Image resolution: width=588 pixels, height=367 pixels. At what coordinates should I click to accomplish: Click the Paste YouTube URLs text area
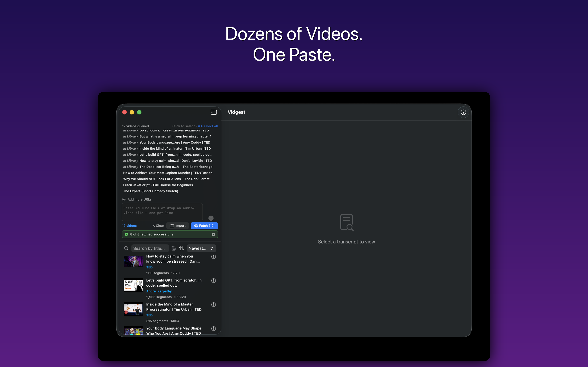[162, 212]
